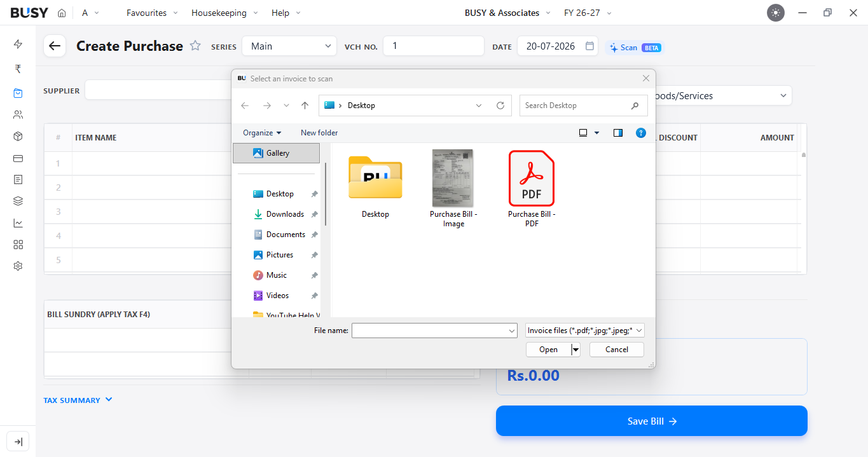Screen dimensions: 868x457
Task: Open the Organize menu
Action: pyautogui.click(x=262, y=133)
